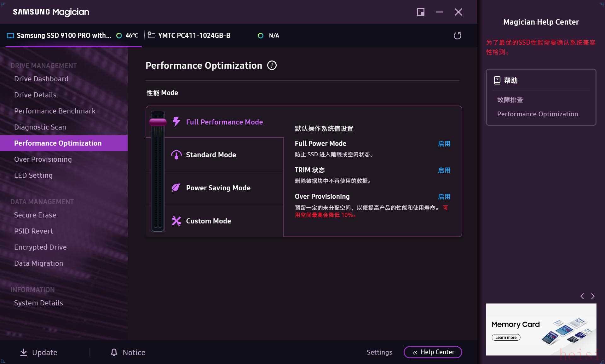Open Over Provisioning in sidebar
Viewport: 605px width, 364px height.
[43, 159]
